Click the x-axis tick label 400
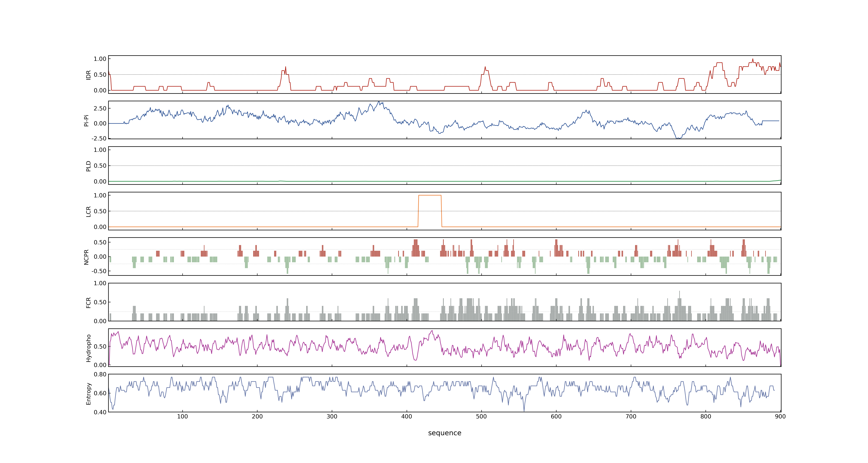Viewport: 868px width, 463px height. click(407, 416)
